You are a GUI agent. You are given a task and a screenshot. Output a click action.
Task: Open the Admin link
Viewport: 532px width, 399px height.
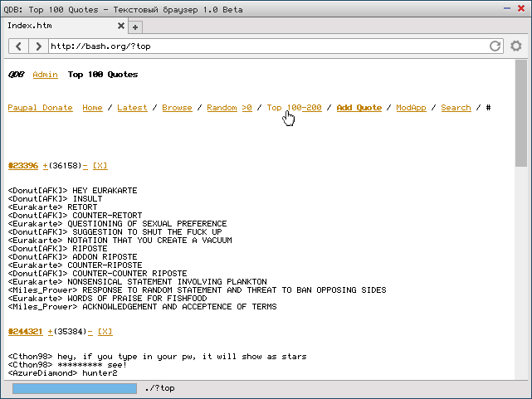(45, 75)
